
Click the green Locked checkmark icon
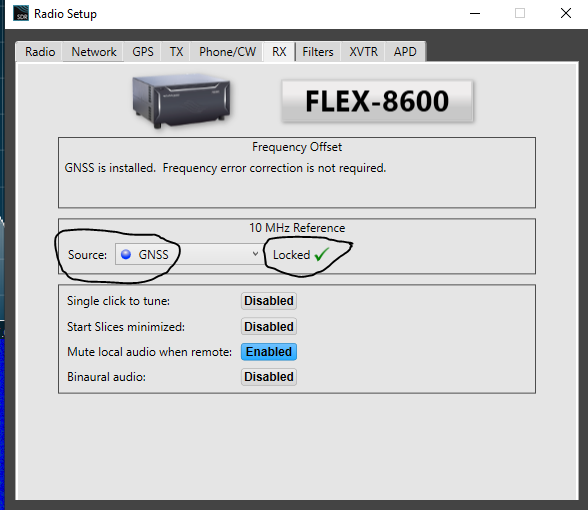322,255
